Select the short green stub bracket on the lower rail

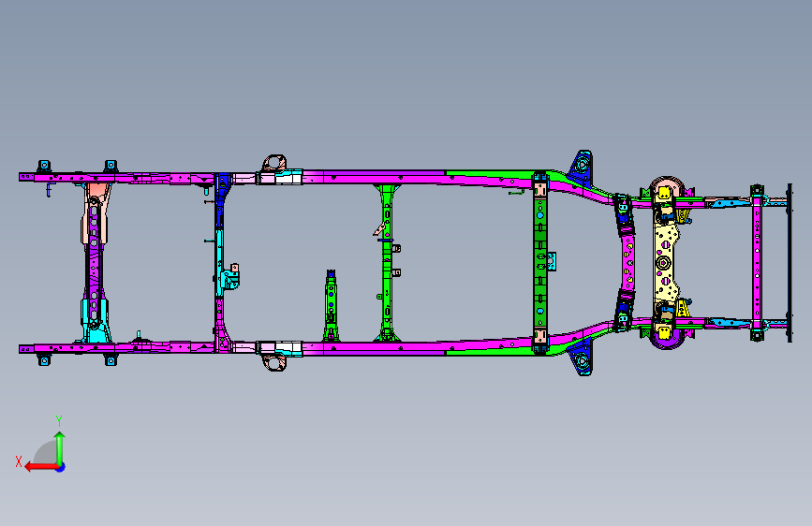[331, 305]
